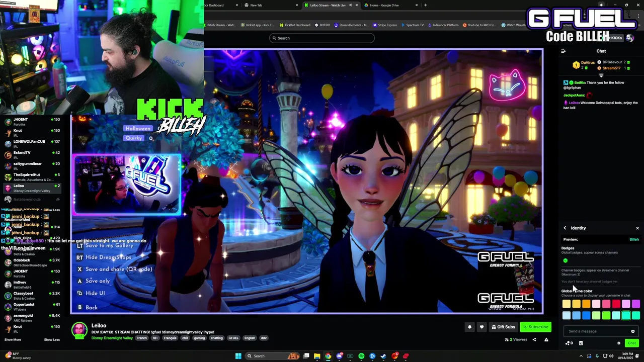Open Leiloo's profile avatar below the video
The height and width of the screenshot is (362, 644).
click(79, 330)
